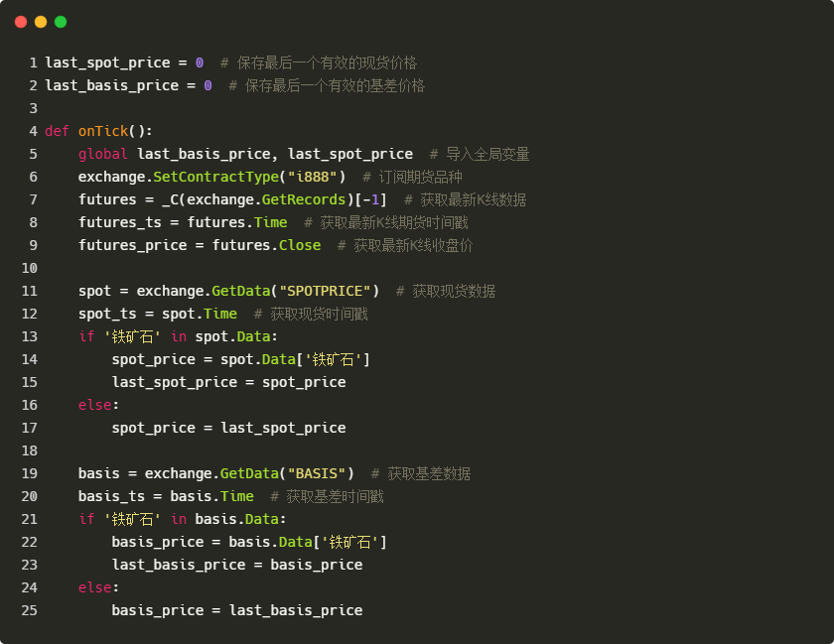Screen dimensions: 834x644
Task: Click 'last_basis_price' at start of line 23
Action: click(179, 565)
